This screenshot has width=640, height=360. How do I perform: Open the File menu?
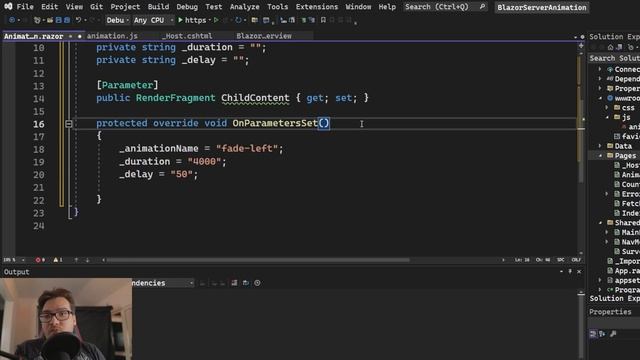coord(25,7)
